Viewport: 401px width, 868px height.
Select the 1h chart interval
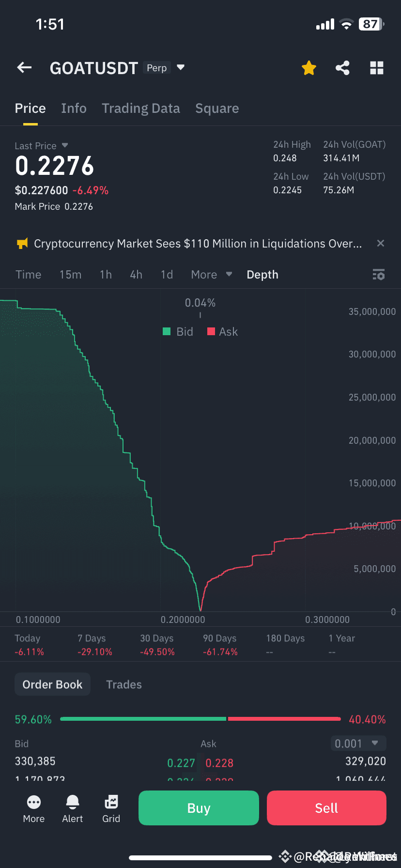(x=106, y=275)
